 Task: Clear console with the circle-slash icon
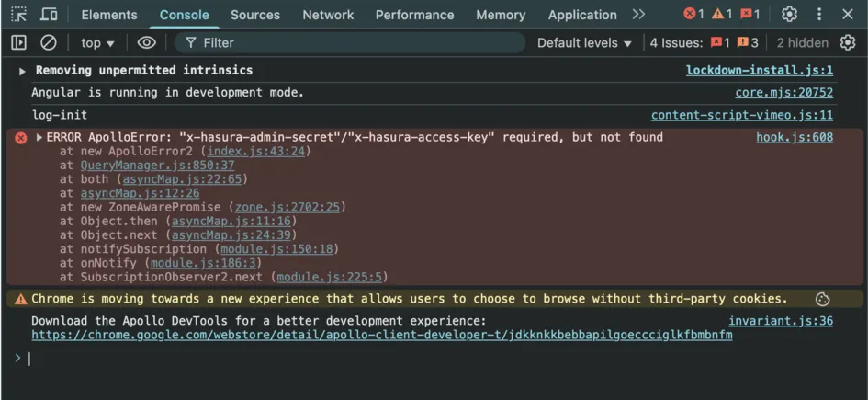coord(49,42)
